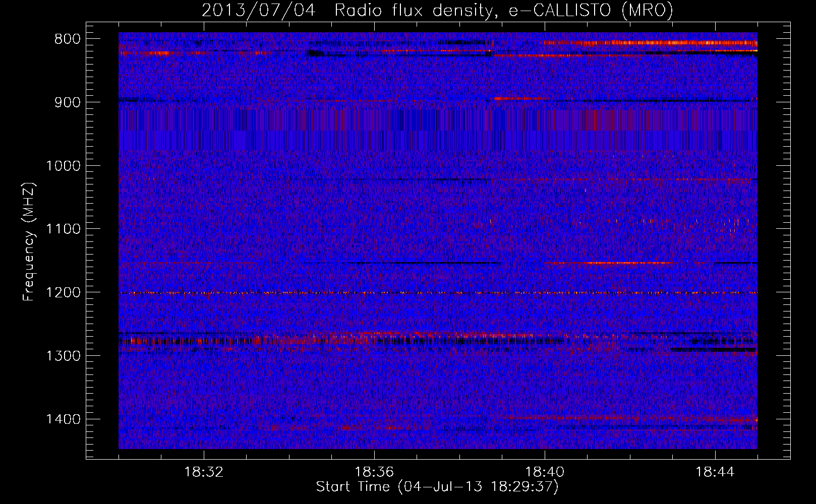
Task: Click the 1400 frequency tick label
Action: coord(63,419)
